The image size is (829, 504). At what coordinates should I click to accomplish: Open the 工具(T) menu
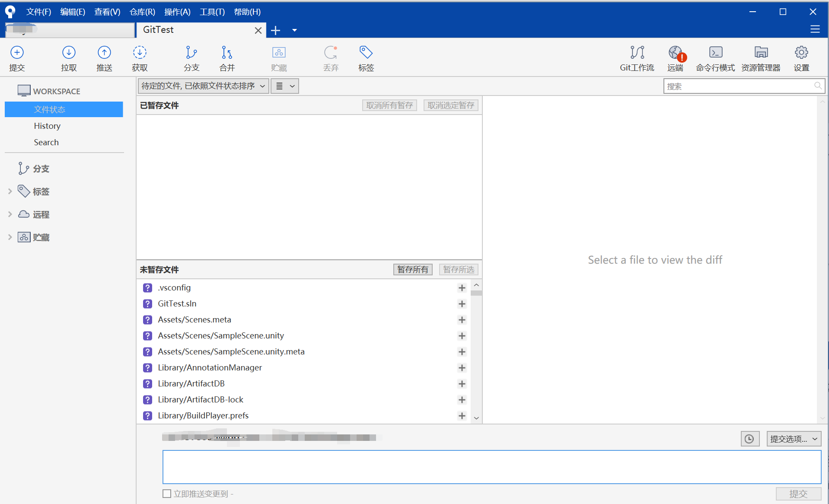pyautogui.click(x=212, y=12)
